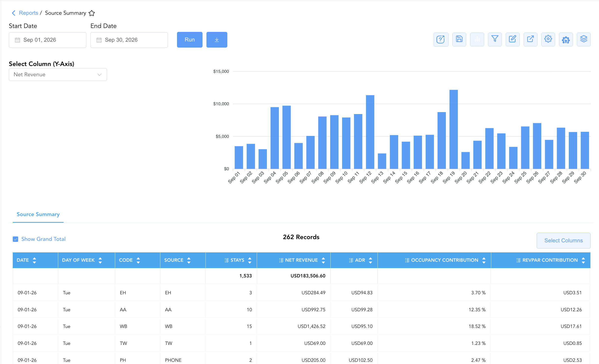Sort by OCCUPANCY CONTRIBUTION arrows

[x=484, y=260]
